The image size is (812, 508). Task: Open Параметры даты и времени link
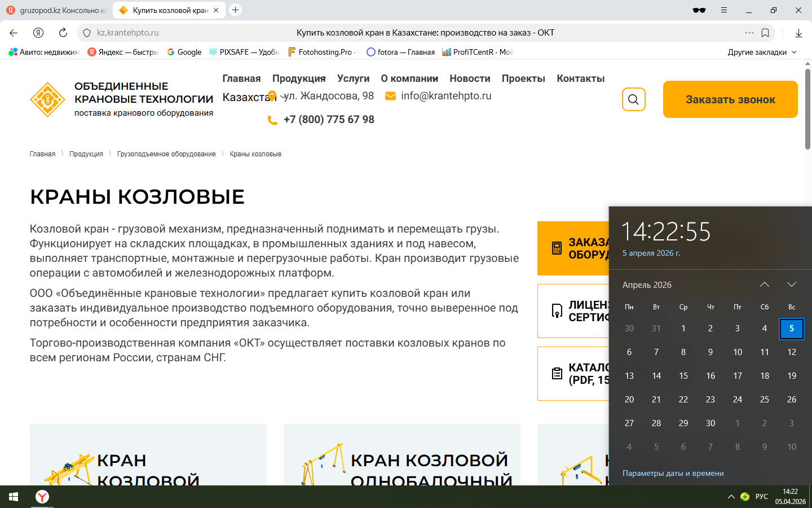673,473
